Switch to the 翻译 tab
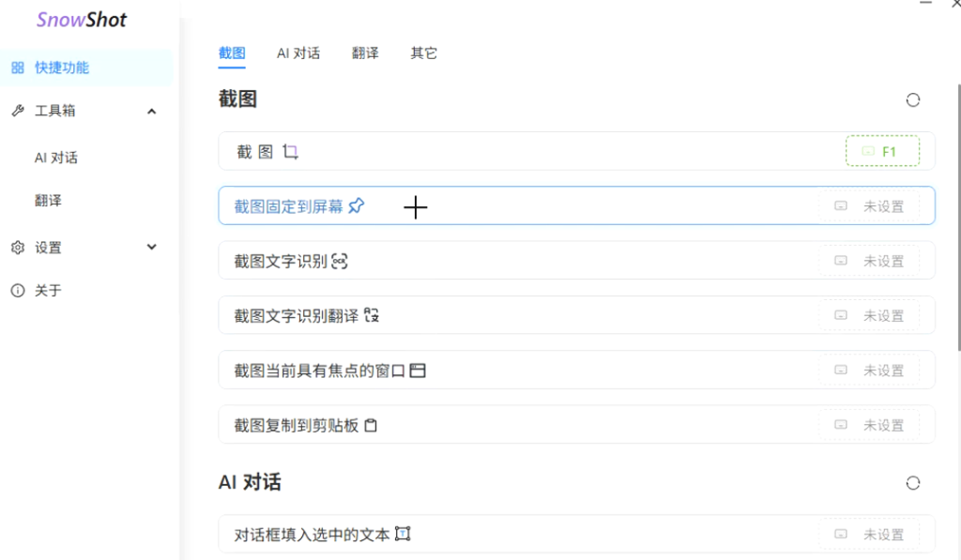The width and height of the screenshot is (961, 560). pos(365,53)
